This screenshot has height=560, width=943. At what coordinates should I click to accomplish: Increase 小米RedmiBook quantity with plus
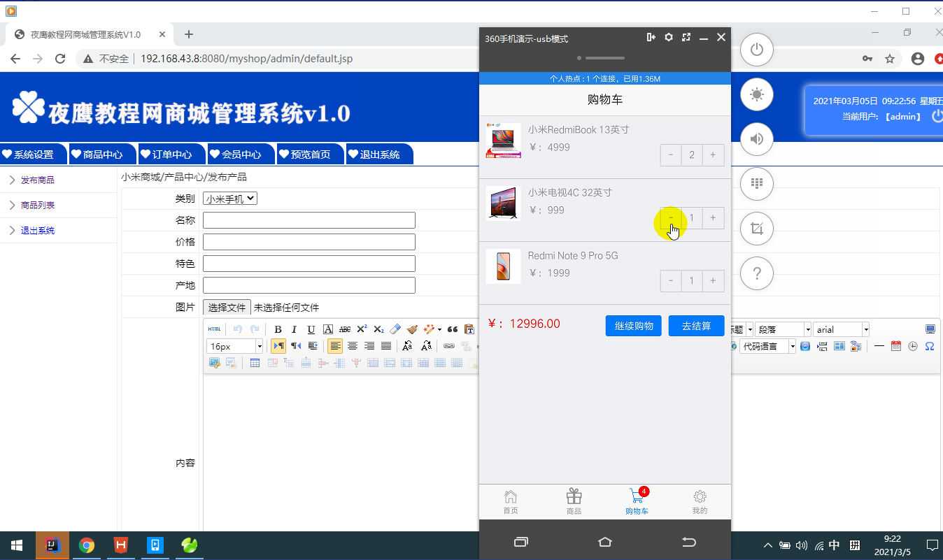pyautogui.click(x=713, y=155)
